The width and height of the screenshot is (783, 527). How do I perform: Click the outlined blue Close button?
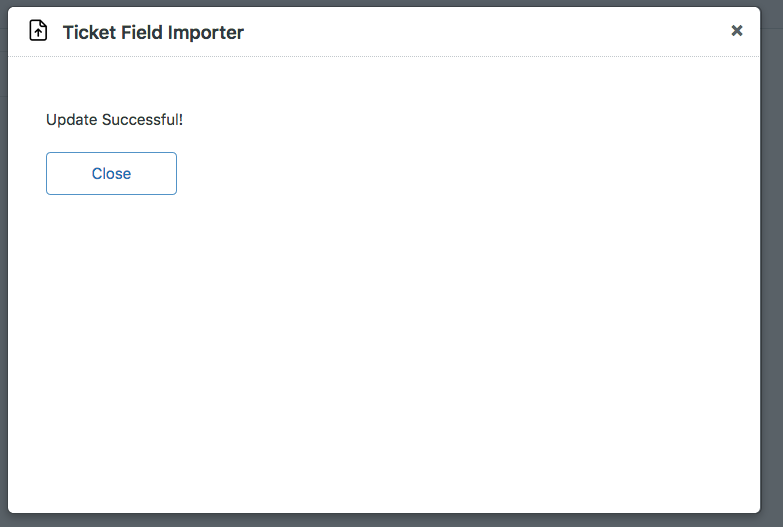pyautogui.click(x=111, y=173)
